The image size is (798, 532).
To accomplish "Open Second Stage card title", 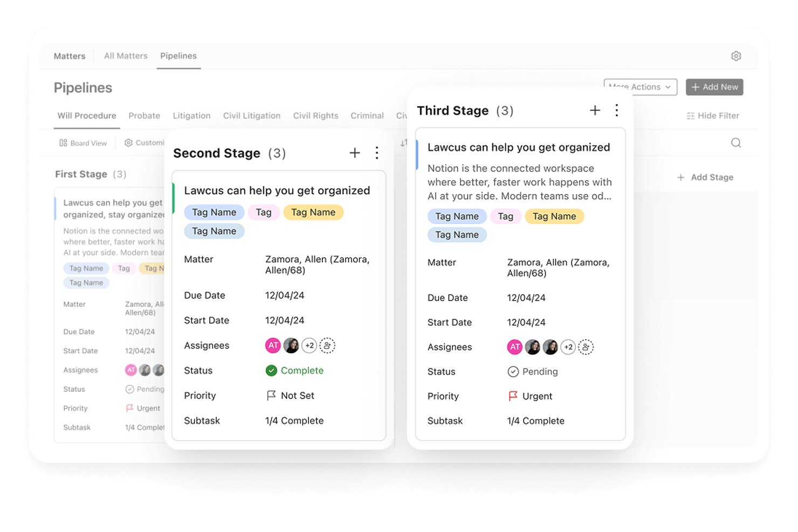I will [277, 191].
